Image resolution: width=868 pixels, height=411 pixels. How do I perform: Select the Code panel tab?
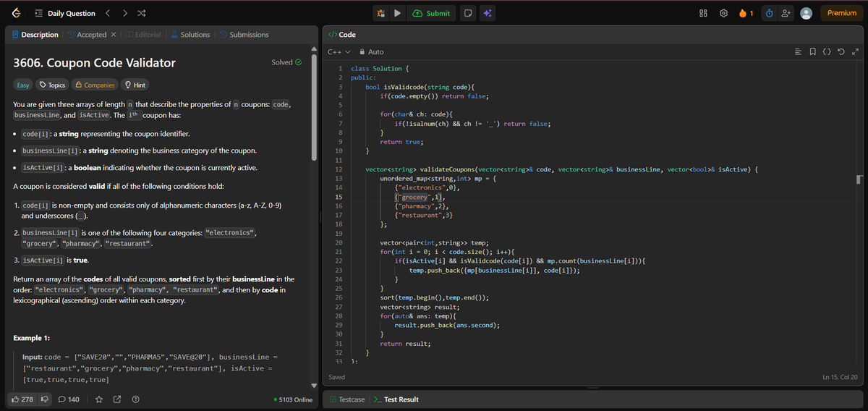(342, 35)
